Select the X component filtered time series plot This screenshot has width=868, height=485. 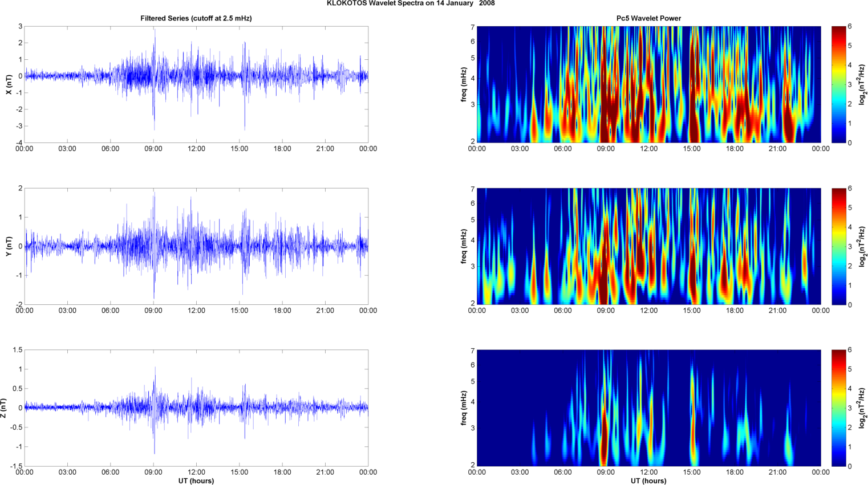point(196,84)
